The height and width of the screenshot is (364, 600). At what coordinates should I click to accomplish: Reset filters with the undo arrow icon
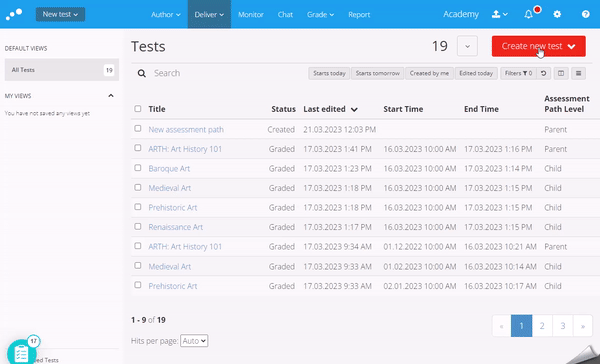click(x=543, y=73)
